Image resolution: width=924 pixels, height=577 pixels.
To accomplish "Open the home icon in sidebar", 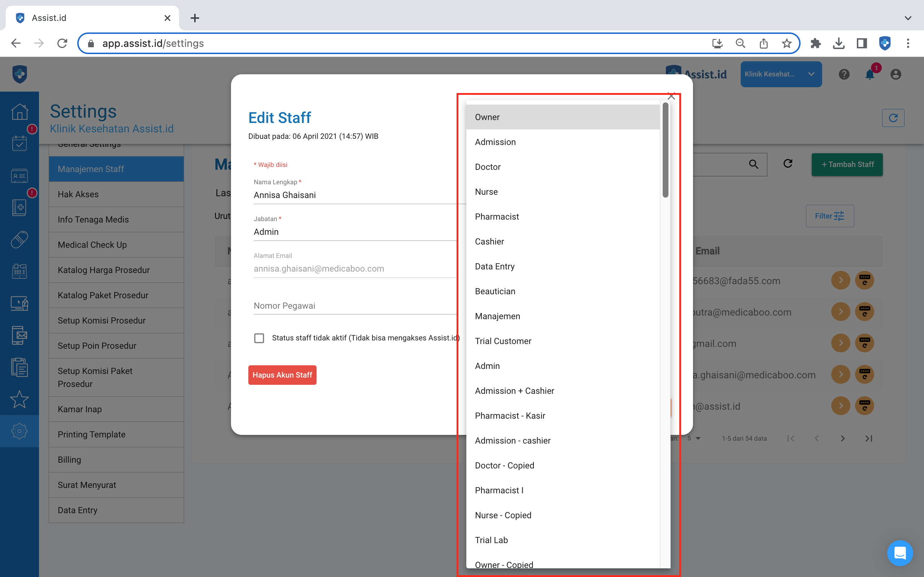I will pos(19,112).
